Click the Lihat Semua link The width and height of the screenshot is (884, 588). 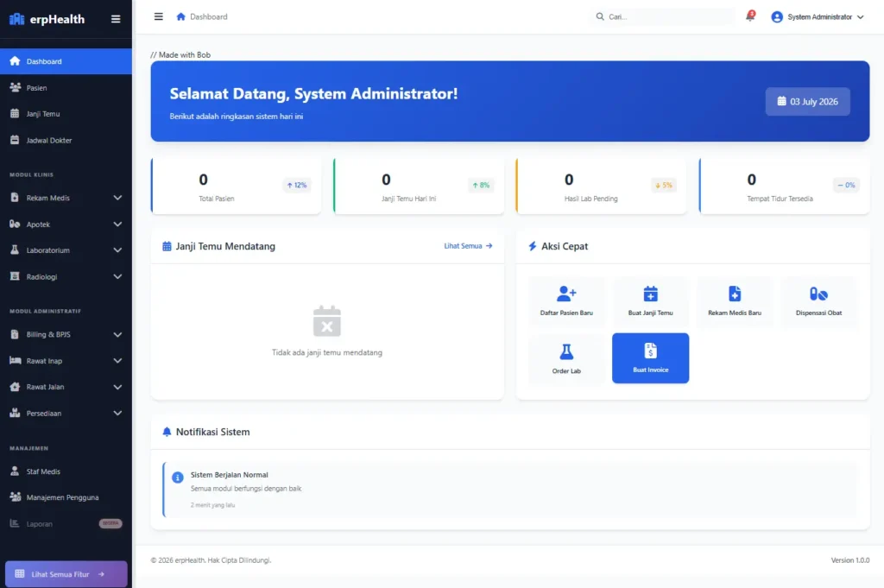pos(468,246)
